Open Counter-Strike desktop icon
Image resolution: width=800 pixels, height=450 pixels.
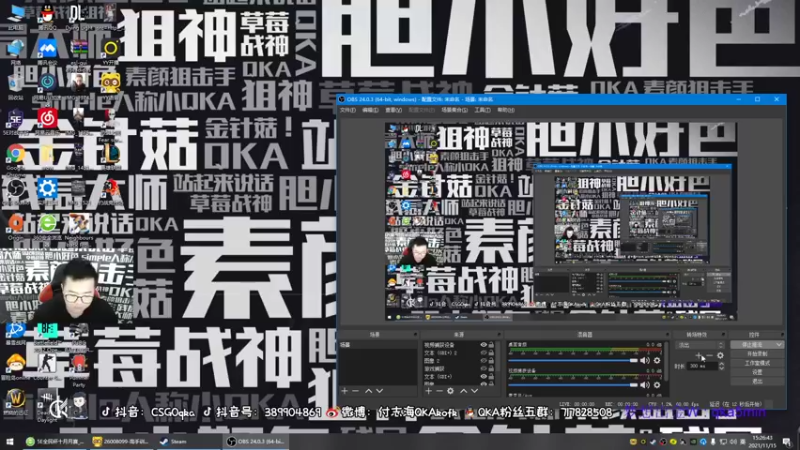point(47,366)
